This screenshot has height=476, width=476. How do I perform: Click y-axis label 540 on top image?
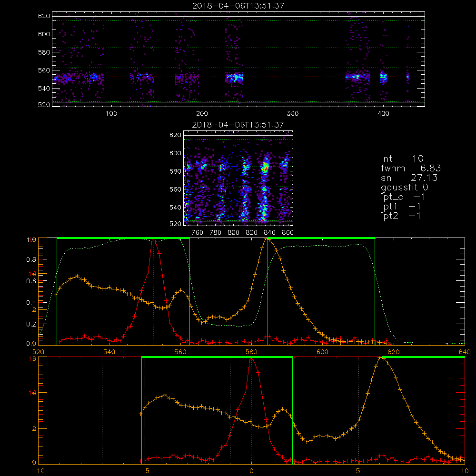tap(44, 89)
